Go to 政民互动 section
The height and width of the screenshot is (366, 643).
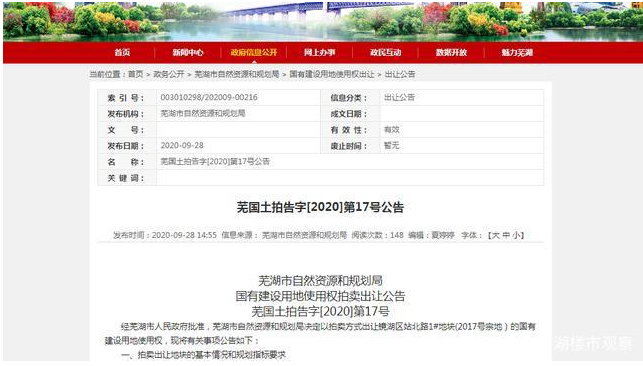[385, 52]
